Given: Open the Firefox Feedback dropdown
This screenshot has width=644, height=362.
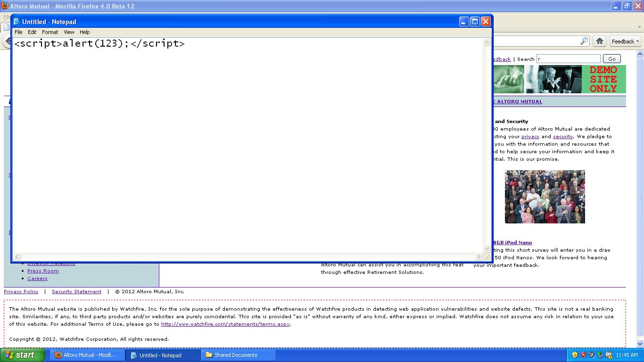Looking at the screenshot, I should tap(625, 41).
